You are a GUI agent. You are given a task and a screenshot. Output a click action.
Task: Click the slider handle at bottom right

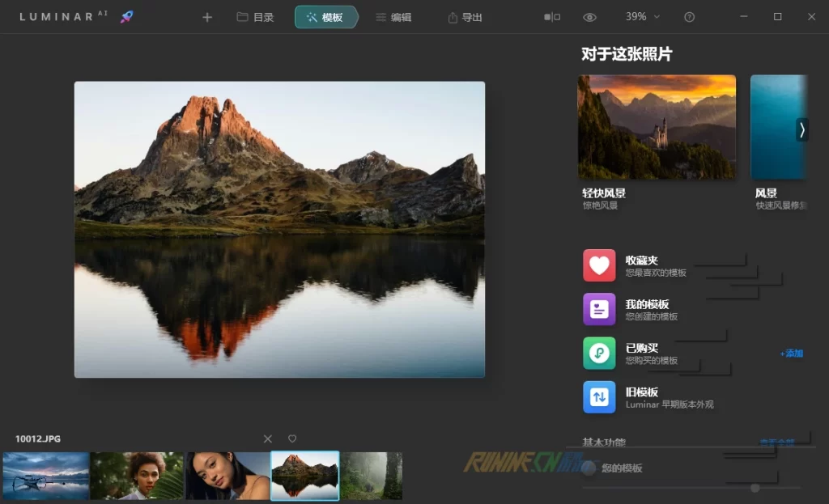[755, 488]
